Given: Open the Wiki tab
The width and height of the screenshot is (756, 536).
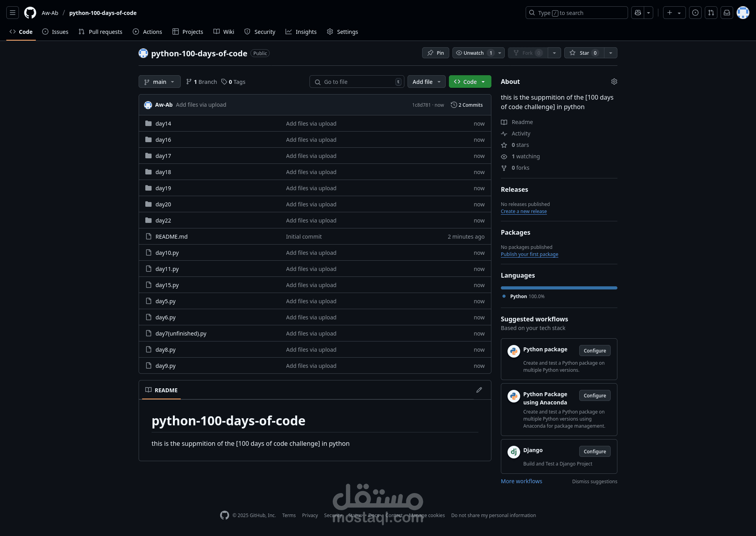Looking at the screenshot, I should pos(224,32).
